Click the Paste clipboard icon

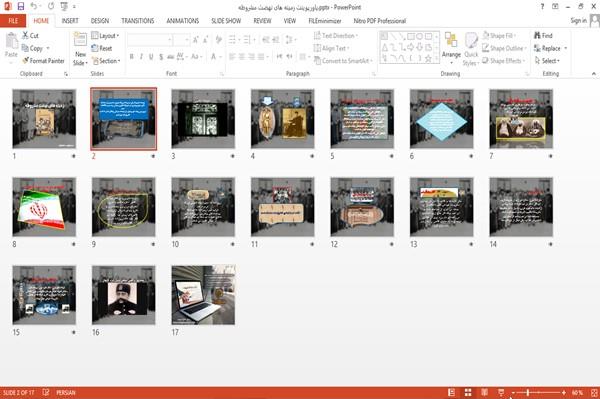click(x=11, y=41)
